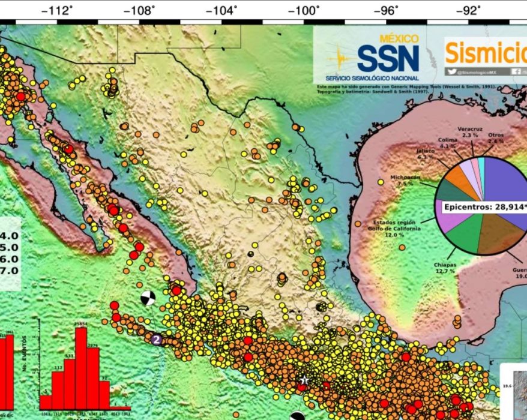Select the white star epicenter marker
This screenshot has height=420, width=527.
(304, 379)
